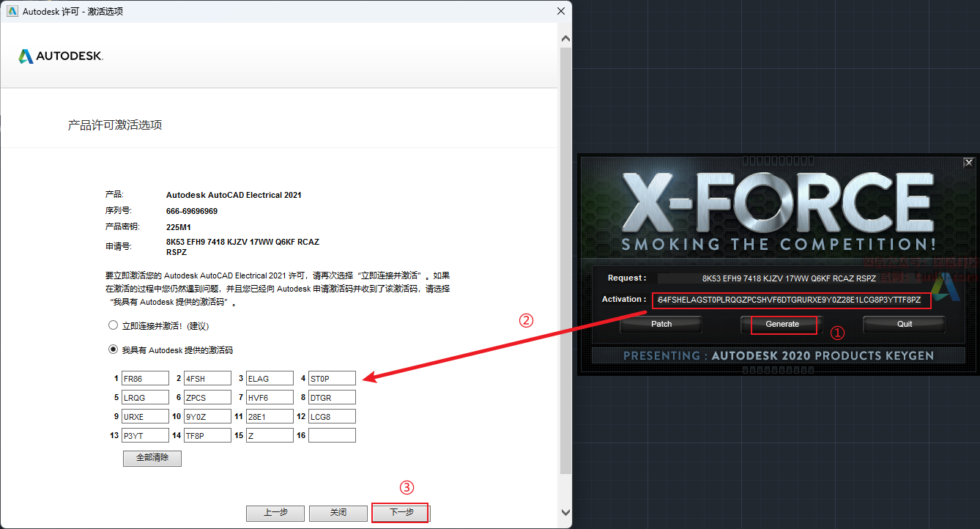Click the scrollbar up arrow in the Autodesk dialog
This screenshot has width=980, height=529.
tap(565, 39)
